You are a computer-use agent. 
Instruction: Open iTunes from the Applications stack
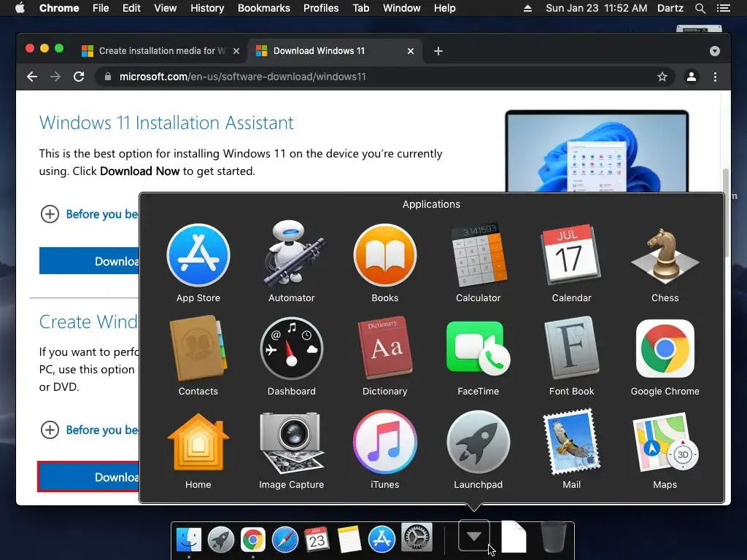pos(385,443)
